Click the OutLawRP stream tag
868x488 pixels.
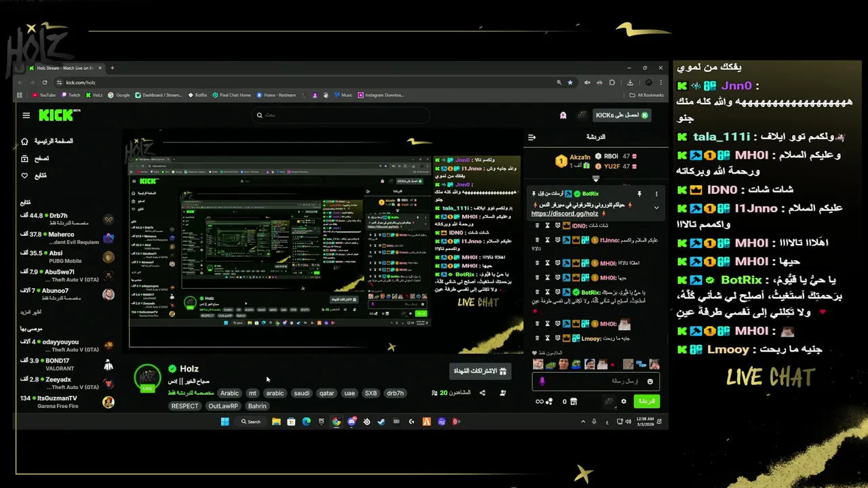(223, 406)
